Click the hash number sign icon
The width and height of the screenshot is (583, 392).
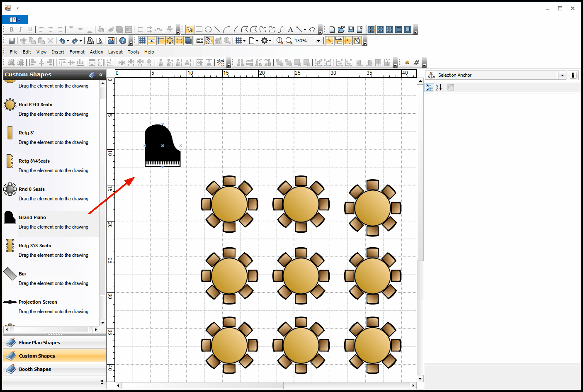coord(416,63)
